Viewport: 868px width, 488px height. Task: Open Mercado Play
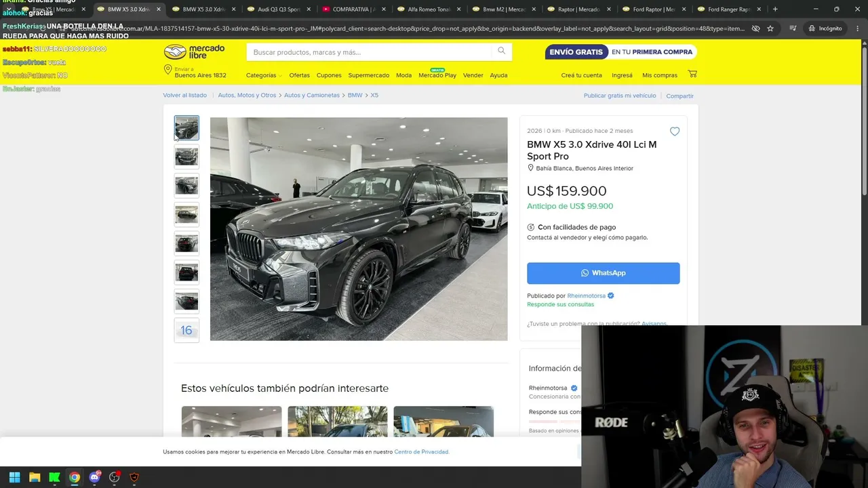[437, 75]
